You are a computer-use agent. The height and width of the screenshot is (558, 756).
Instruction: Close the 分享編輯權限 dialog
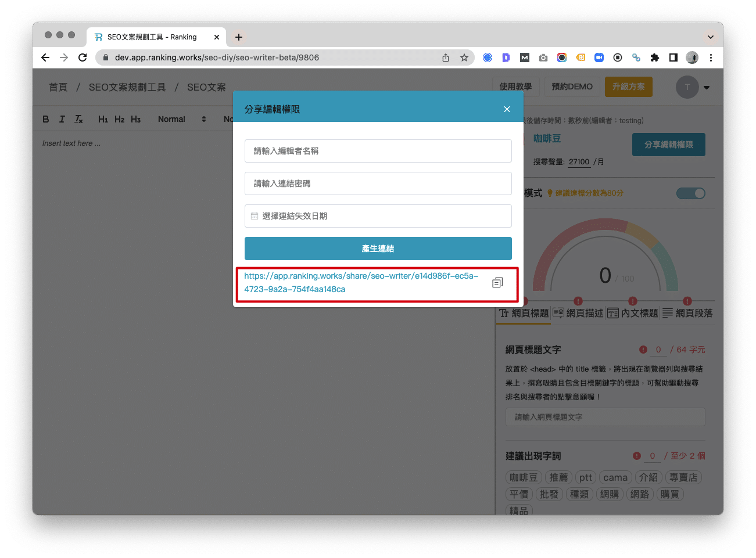tap(507, 109)
